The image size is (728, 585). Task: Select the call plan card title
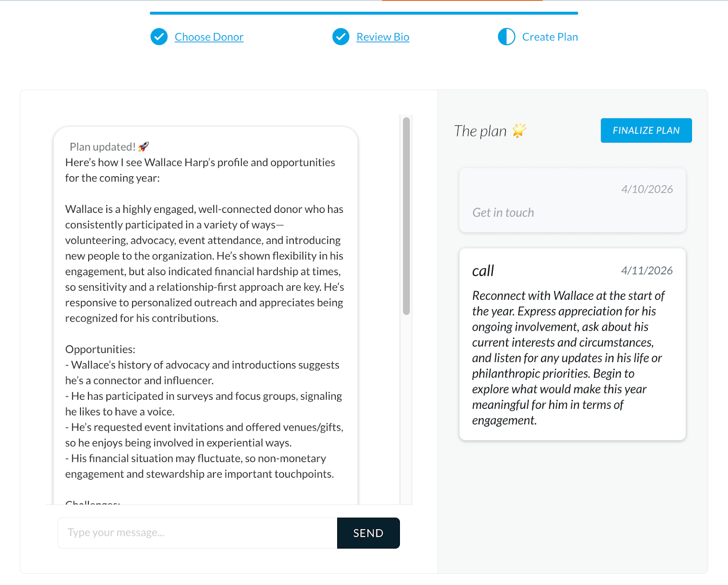[x=483, y=271]
